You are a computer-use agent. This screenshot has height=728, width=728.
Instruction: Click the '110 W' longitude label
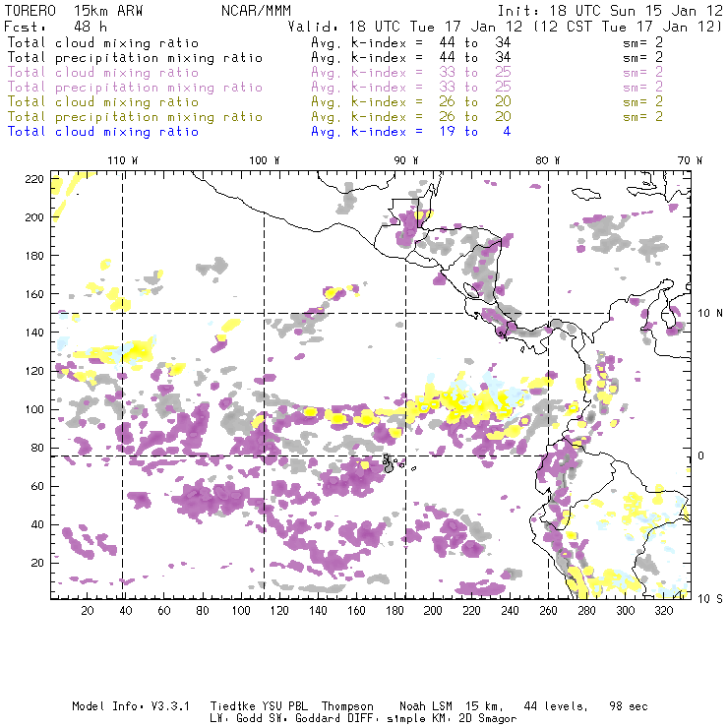123,160
